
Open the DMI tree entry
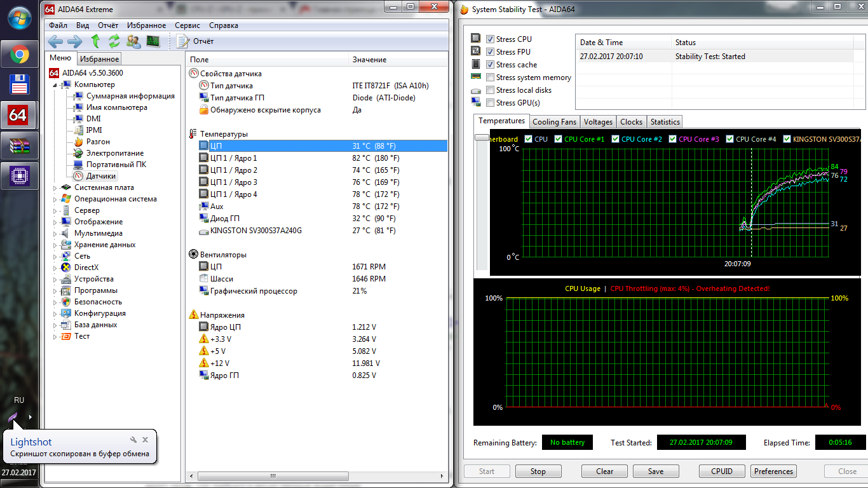click(93, 119)
